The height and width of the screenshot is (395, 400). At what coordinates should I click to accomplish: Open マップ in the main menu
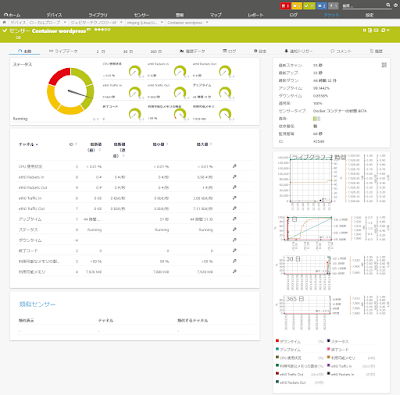point(216,15)
